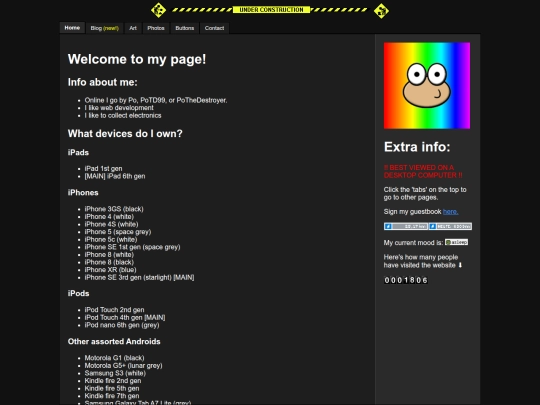This screenshot has height=405, width=540.
Task: Click the 'Info about me:' heading
Action: 103,82
